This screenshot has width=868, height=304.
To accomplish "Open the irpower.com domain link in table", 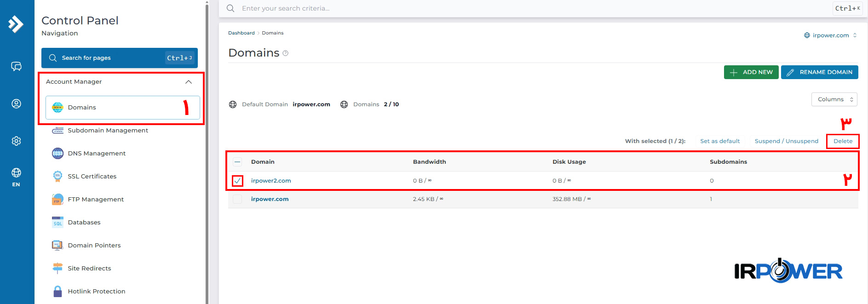I will point(270,199).
